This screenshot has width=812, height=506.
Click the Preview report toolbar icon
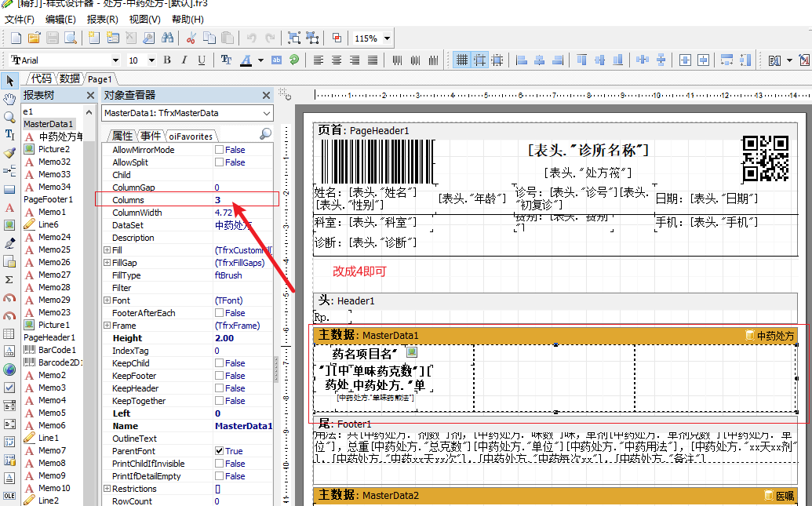coord(70,38)
